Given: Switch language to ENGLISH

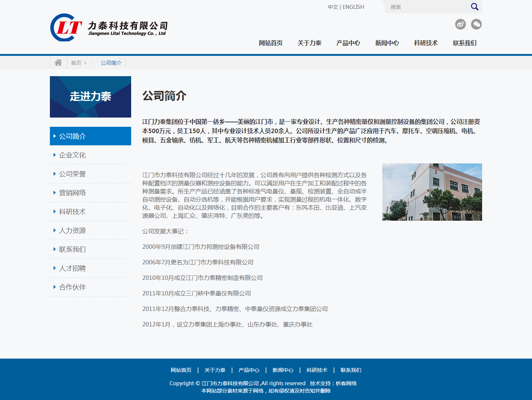Looking at the screenshot, I should tap(353, 7).
